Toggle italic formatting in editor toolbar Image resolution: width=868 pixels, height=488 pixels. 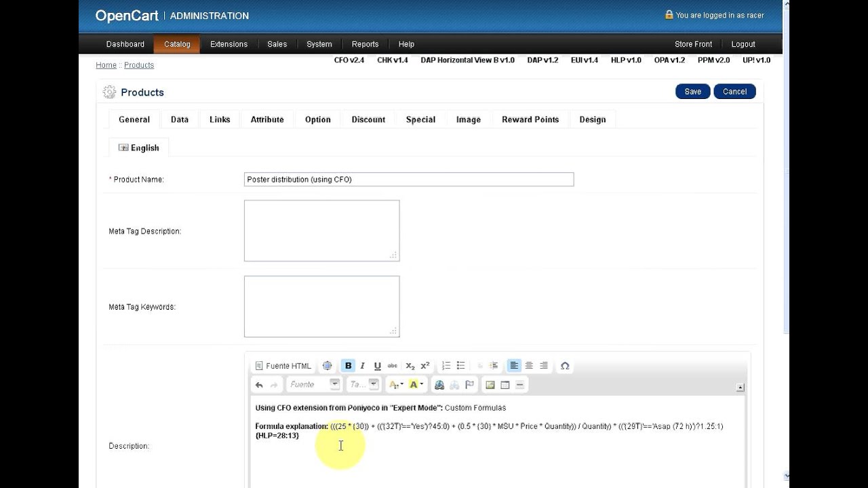(x=363, y=366)
